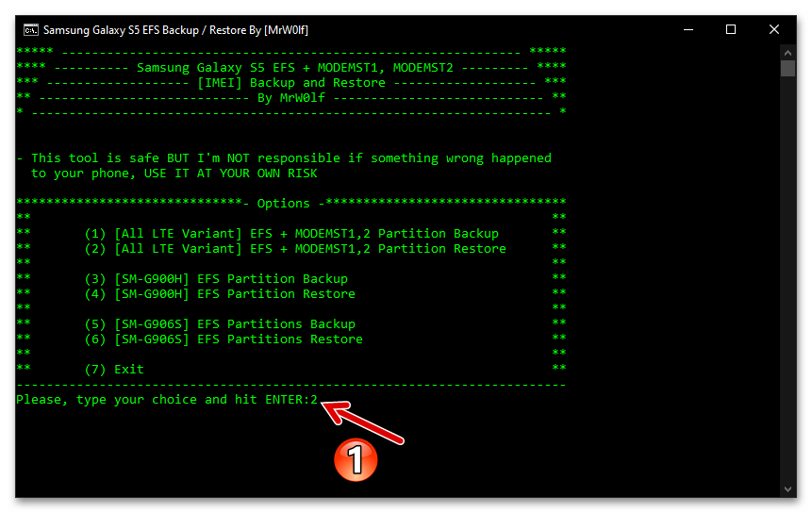The height and width of the screenshot is (513, 812).
Task: Click the '[IMEI] Backup and Restore' line
Action: [x=291, y=83]
